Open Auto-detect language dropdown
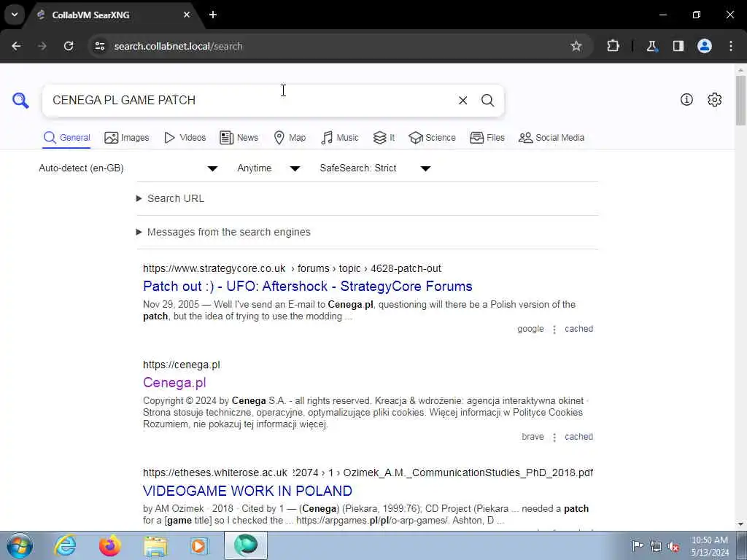The width and height of the screenshot is (747, 560). [x=128, y=168]
